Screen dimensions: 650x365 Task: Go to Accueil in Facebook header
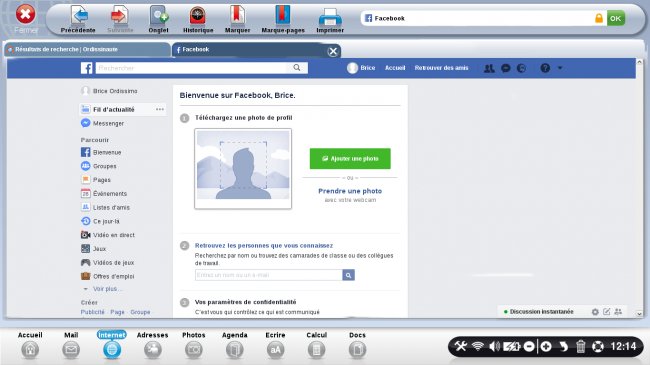395,68
